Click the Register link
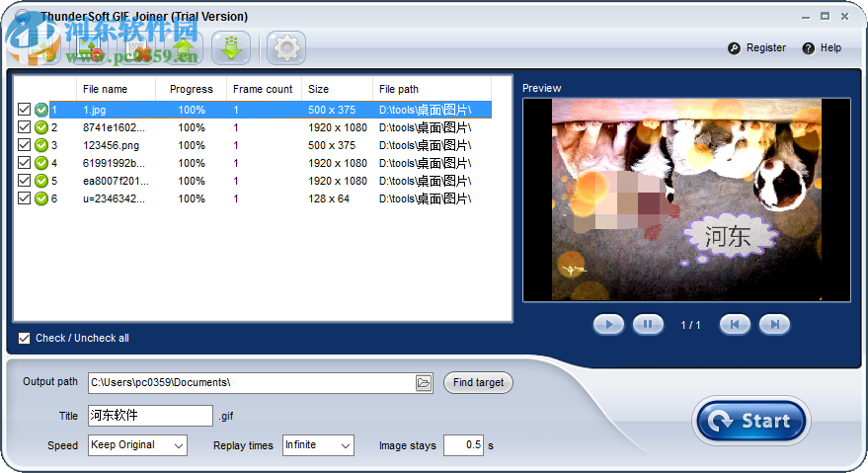Screen dimensions: 868x473 [766, 48]
